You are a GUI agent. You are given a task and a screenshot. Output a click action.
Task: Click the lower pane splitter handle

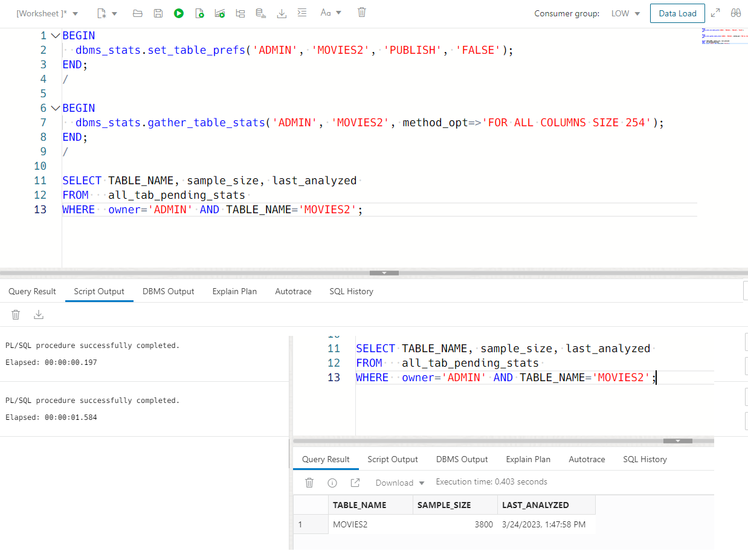677,441
